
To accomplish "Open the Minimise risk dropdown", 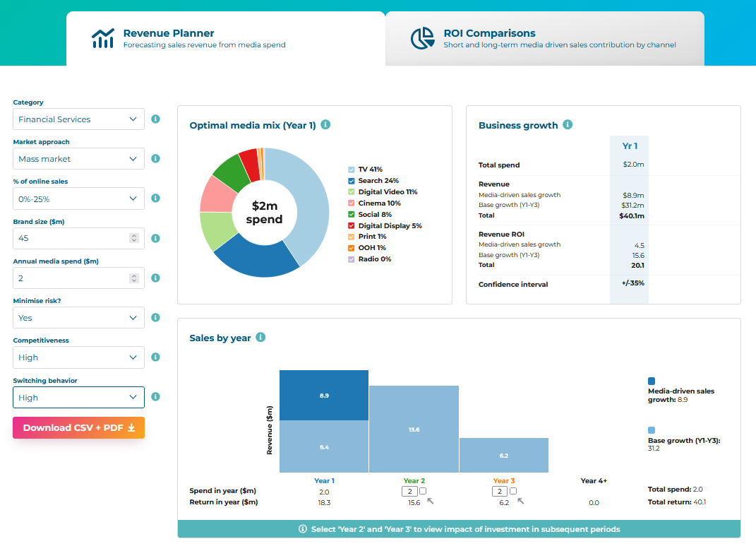I will click(78, 317).
